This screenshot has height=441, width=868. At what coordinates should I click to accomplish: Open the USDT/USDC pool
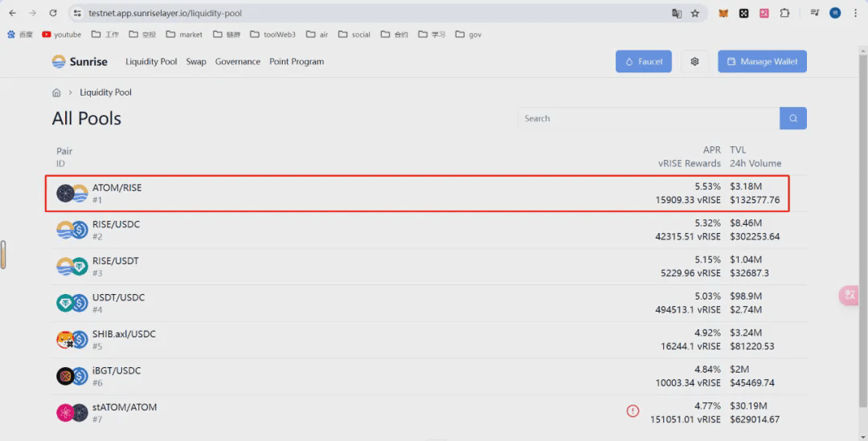[429, 303]
